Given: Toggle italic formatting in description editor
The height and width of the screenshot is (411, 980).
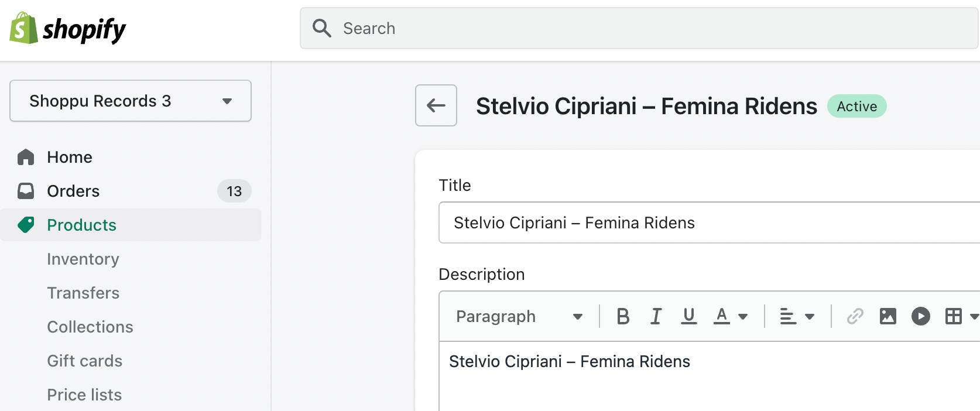Looking at the screenshot, I should [x=656, y=316].
